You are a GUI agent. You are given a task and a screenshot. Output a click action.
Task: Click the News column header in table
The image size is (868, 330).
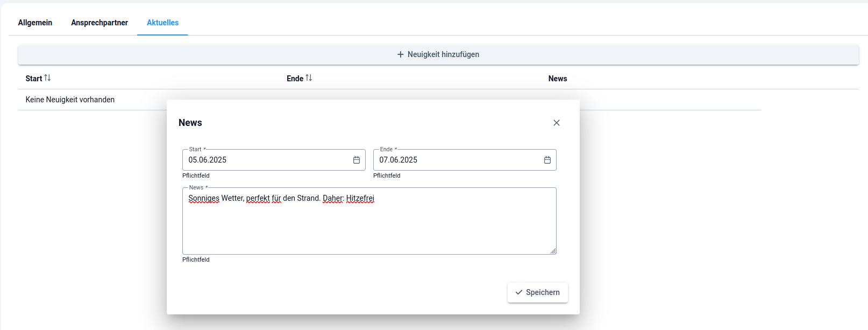(557, 79)
